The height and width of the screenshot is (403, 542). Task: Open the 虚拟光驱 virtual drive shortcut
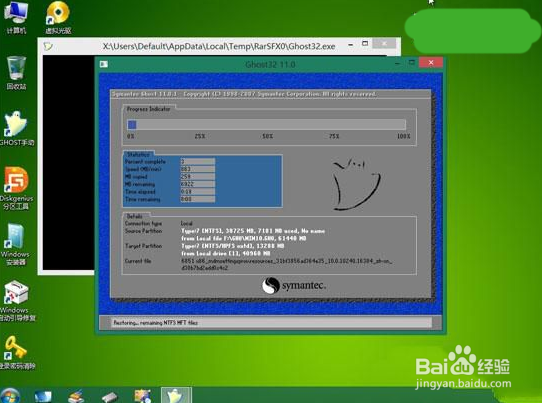pyautogui.click(x=58, y=17)
